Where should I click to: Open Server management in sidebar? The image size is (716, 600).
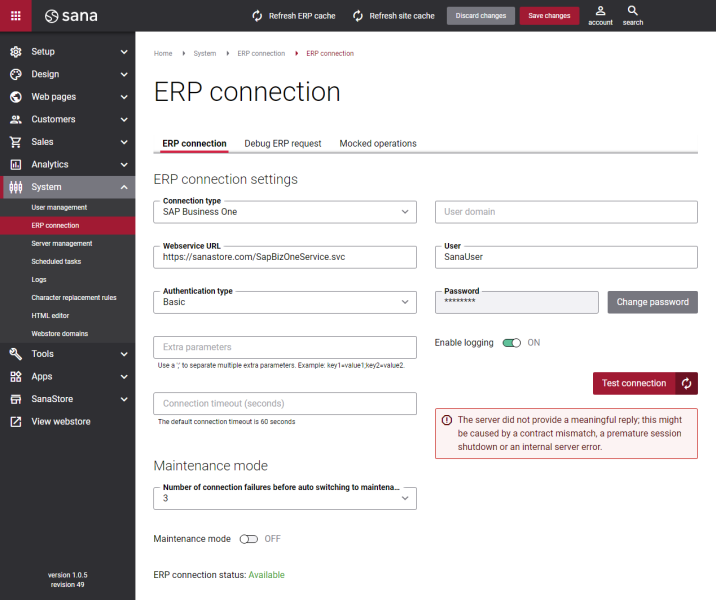(x=62, y=243)
